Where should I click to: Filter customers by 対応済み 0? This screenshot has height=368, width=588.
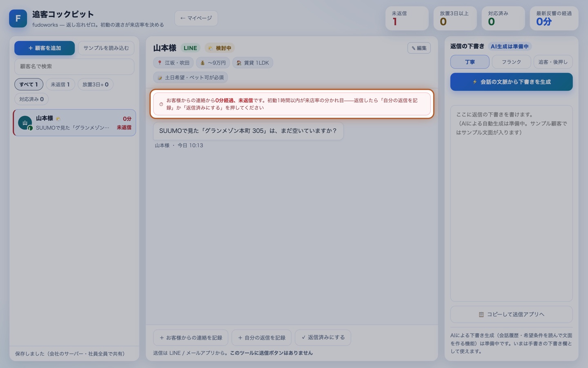point(31,99)
